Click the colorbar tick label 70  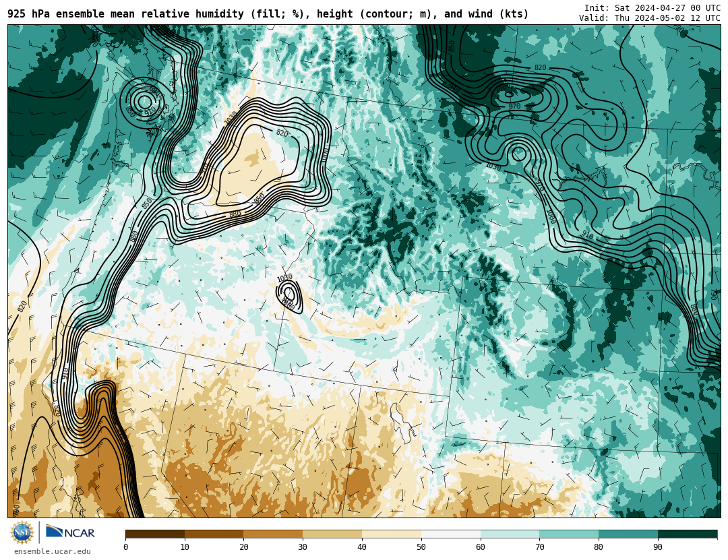[x=539, y=547]
